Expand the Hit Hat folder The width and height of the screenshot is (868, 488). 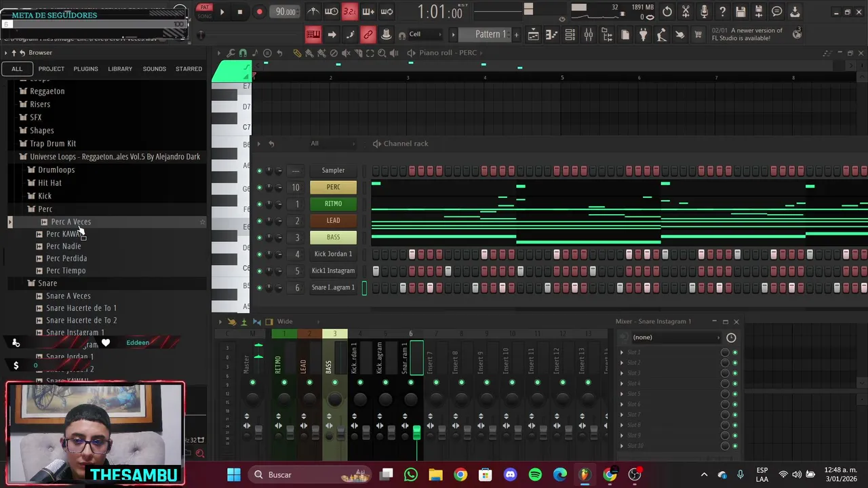pyautogui.click(x=45, y=182)
